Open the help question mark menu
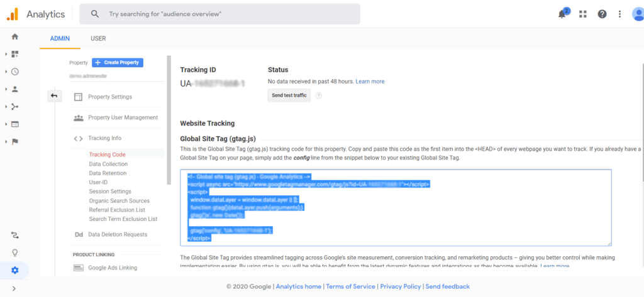This screenshot has width=644, height=297. [602, 14]
